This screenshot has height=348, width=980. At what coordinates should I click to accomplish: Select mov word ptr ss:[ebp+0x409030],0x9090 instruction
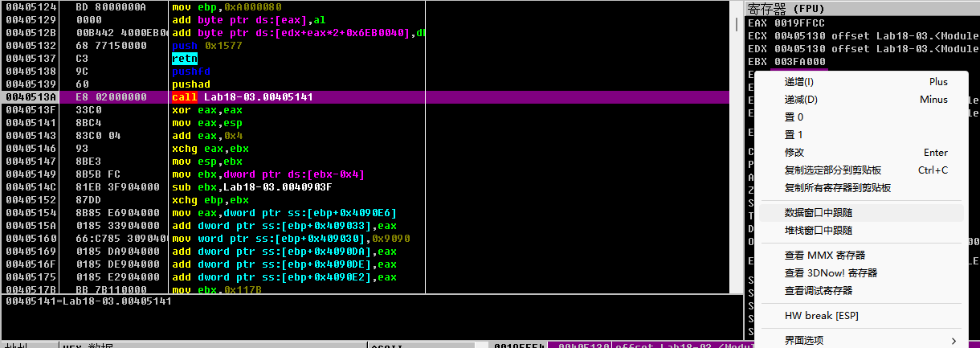coord(291,239)
